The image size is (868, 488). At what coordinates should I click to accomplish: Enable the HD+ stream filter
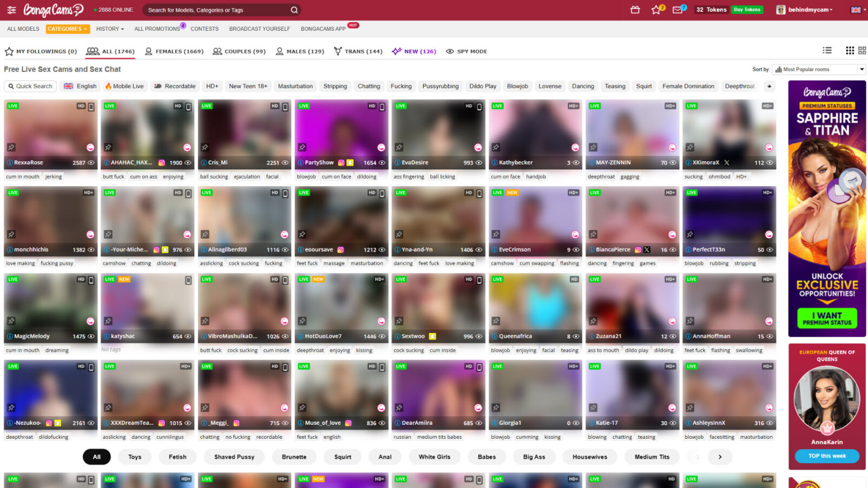pos(212,86)
